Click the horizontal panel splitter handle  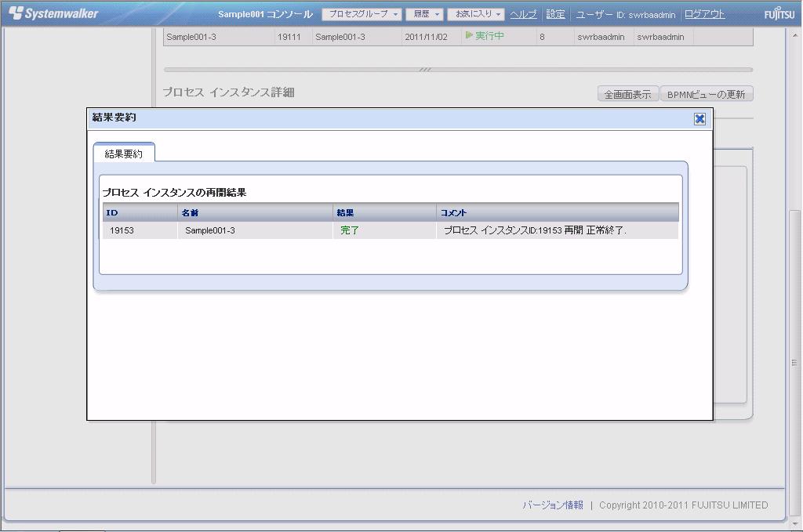pos(425,70)
